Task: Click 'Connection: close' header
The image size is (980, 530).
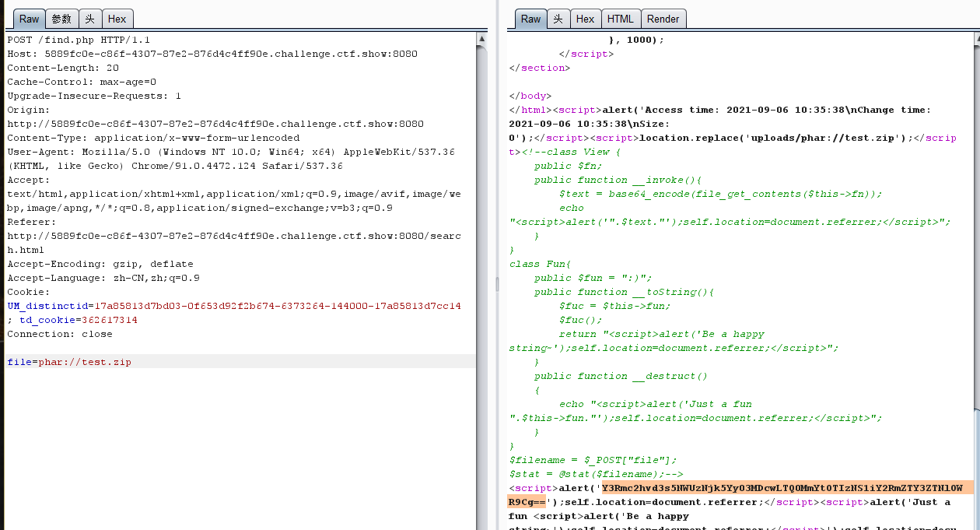Action: 60,334
